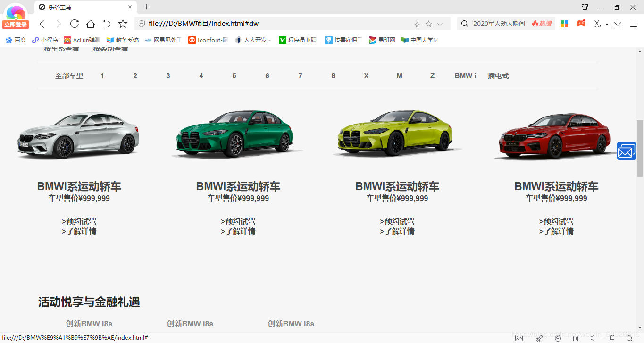Click the trash icon in the status bar
644x343 pixels.
576,338
